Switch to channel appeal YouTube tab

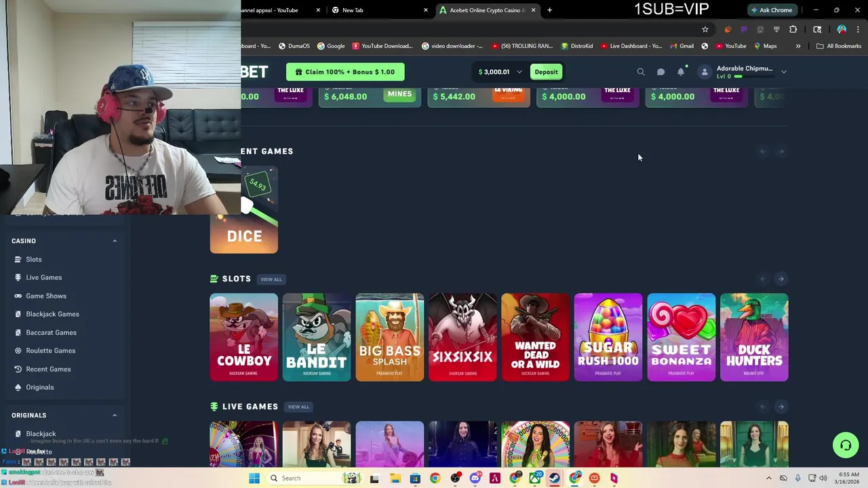pos(281,10)
